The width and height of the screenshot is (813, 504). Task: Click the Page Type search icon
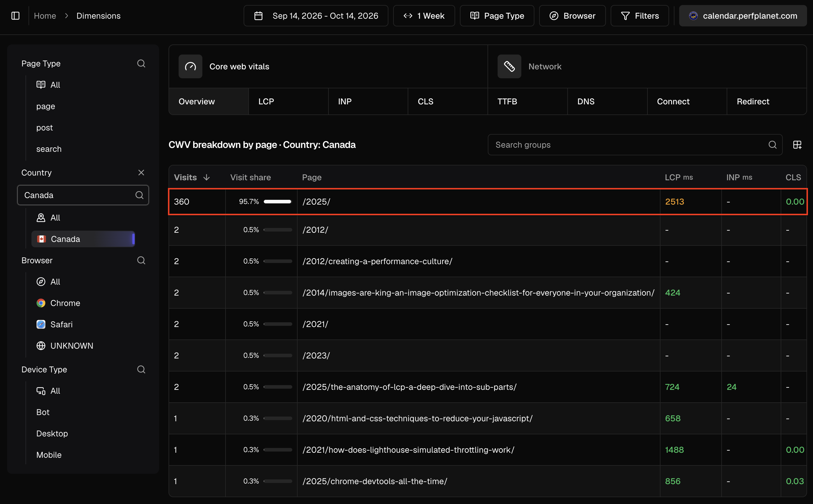point(141,63)
